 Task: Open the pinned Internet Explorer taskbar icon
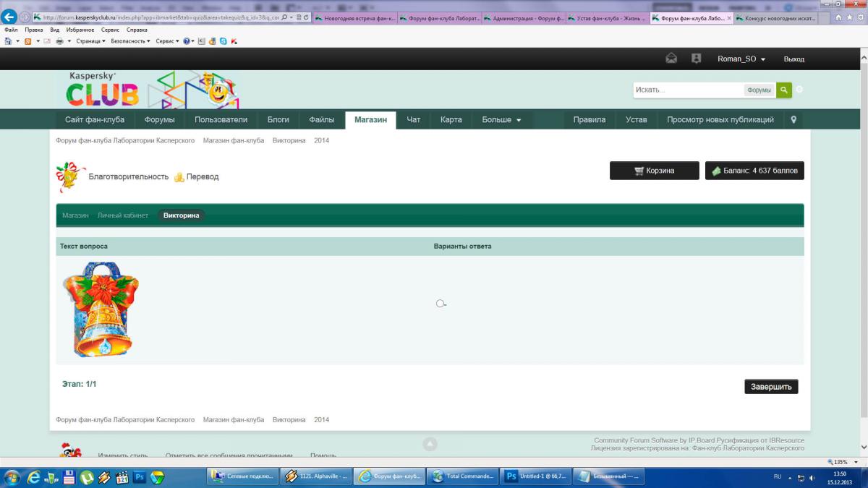coord(33,477)
